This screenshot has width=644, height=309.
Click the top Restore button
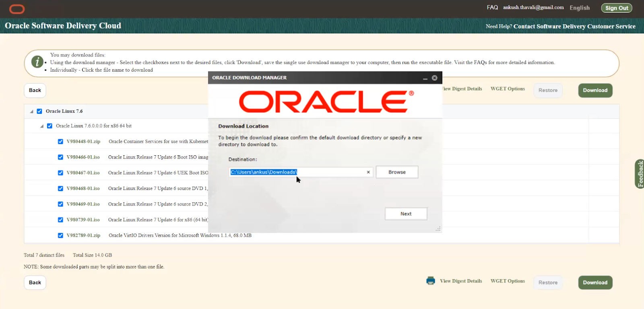click(x=548, y=91)
